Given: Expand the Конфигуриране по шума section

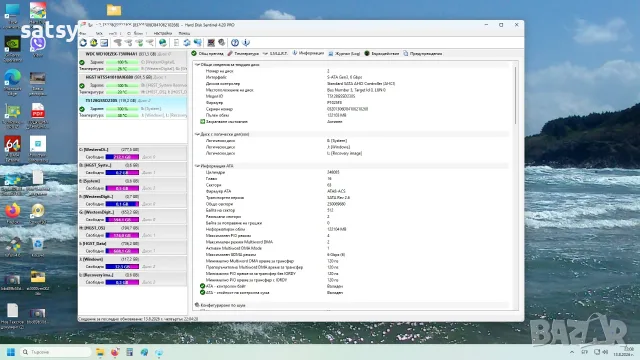Looking at the screenshot, I should click(197, 305).
